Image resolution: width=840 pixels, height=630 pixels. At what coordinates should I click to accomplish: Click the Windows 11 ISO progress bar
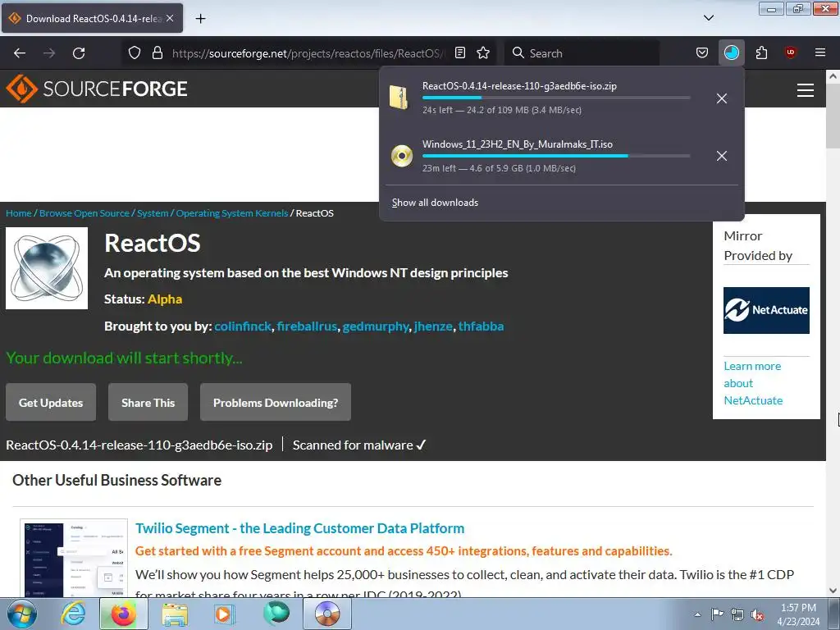click(556, 156)
